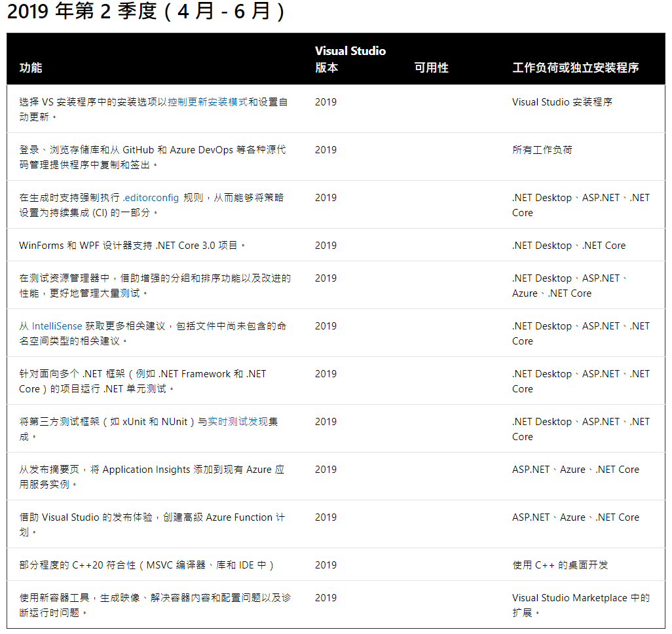Click the 2019 年第 2 季度 heading
The width and height of the screenshot is (672, 634).
(x=145, y=12)
